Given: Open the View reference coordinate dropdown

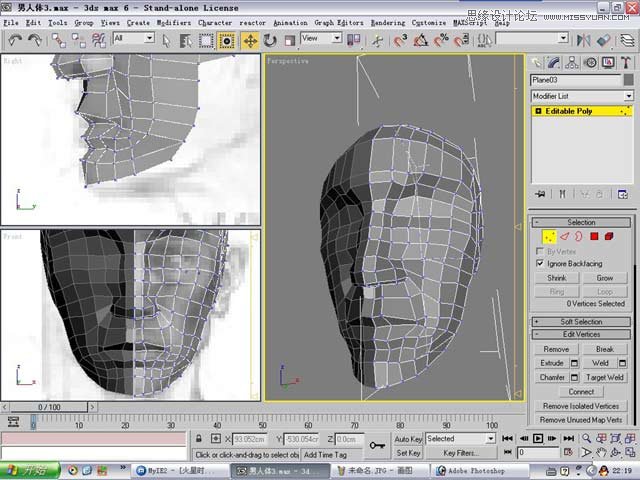Looking at the screenshot, I should pos(321,38).
